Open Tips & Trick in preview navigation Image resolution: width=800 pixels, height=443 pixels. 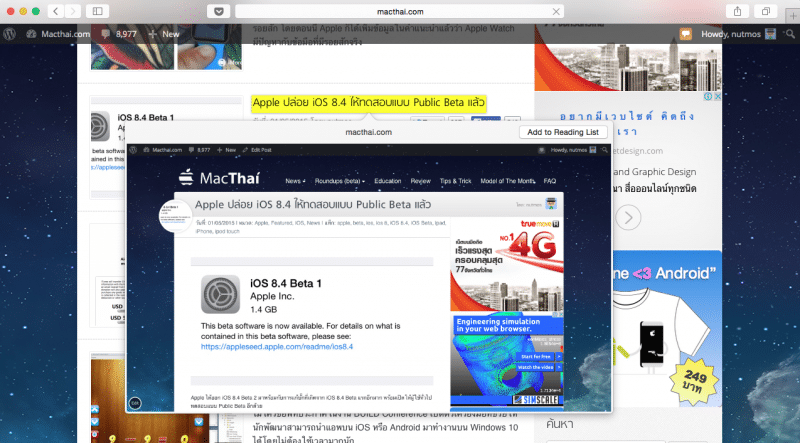pos(456,181)
